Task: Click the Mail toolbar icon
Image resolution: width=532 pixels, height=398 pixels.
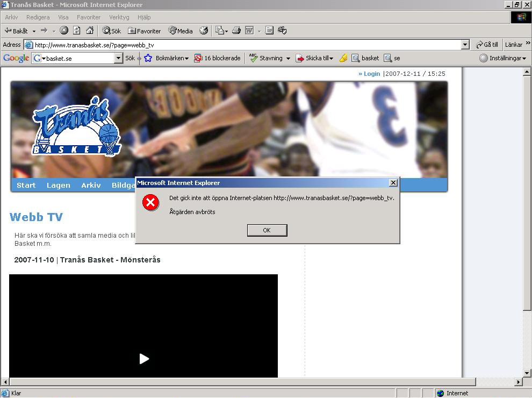Action: [220, 31]
